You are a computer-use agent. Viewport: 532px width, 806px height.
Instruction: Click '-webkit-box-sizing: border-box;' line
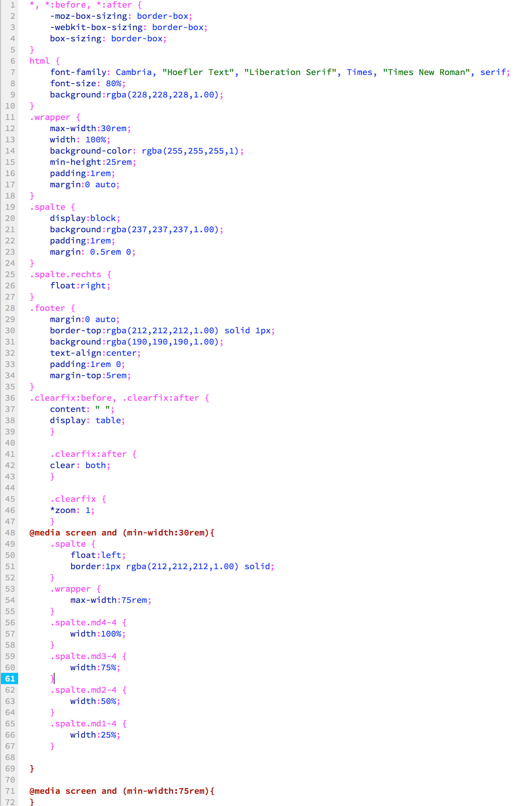[x=128, y=27]
